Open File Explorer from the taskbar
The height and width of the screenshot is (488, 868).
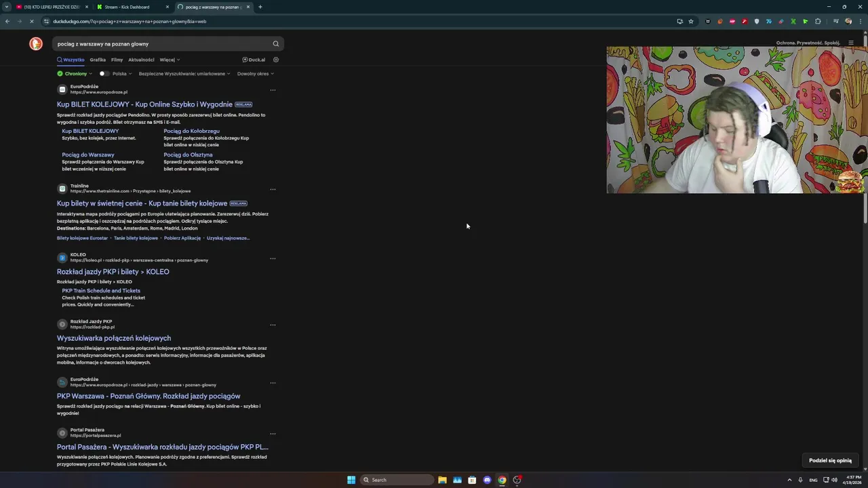pos(442,480)
